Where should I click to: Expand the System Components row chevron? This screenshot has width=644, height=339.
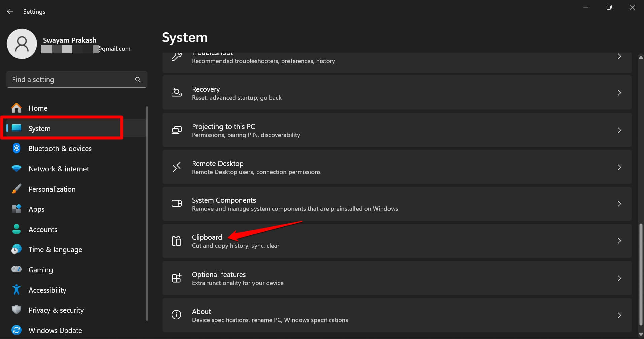tap(619, 204)
